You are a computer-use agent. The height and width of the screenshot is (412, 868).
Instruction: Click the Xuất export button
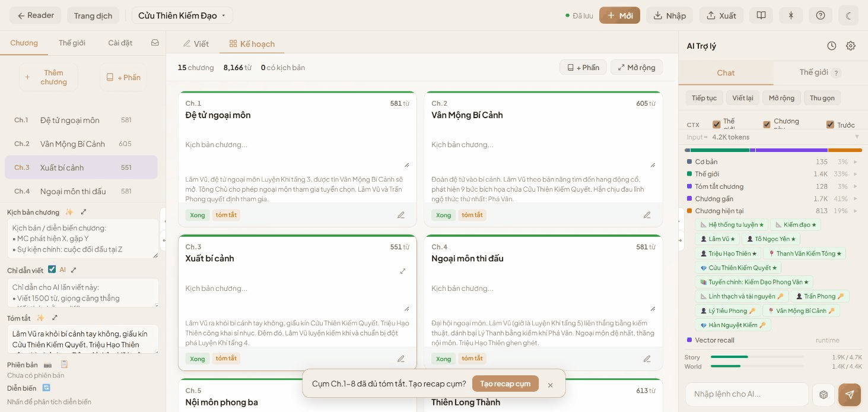pyautogui.click(x=721, y=15)
